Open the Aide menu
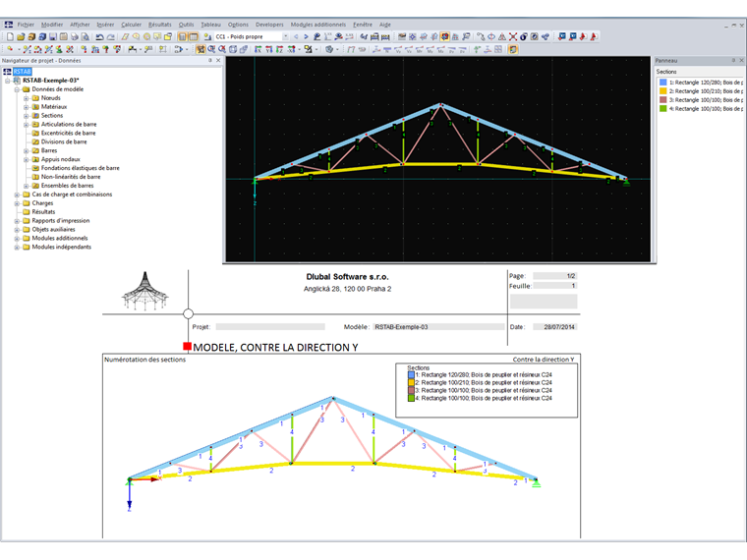The width and height of the screenshot is (747, 560). click(385, 25)
